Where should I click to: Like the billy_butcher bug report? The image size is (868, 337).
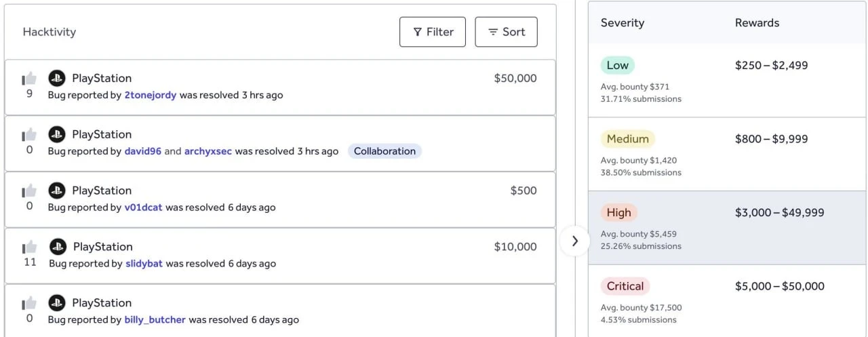29,304
